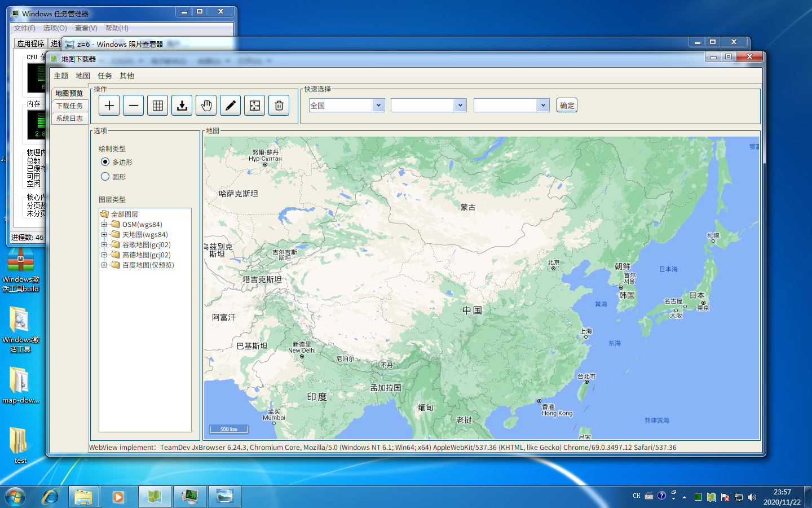
Task: Open the test desktop folder
Action: point(20,445)
